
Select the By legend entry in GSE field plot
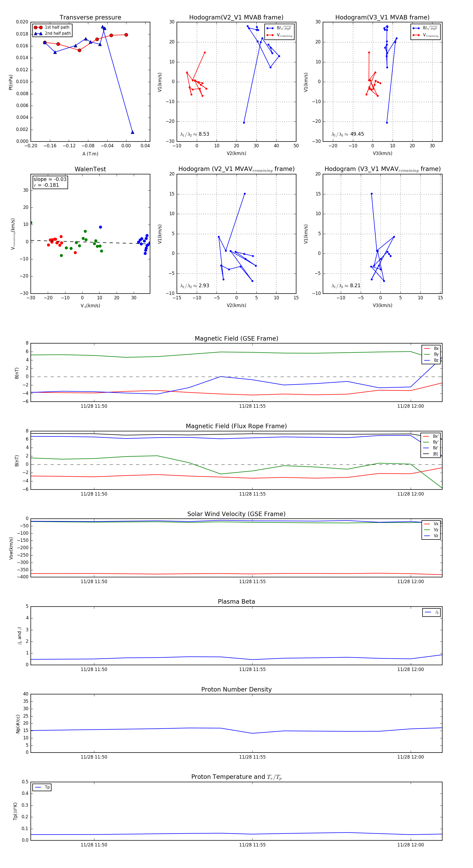(x=431, y=354)
